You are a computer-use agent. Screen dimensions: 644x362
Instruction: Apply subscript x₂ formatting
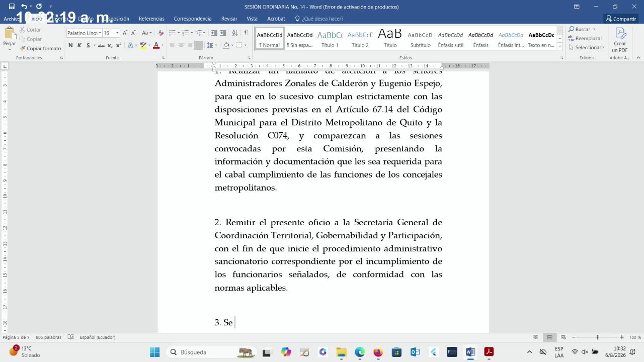coord(110,45)
